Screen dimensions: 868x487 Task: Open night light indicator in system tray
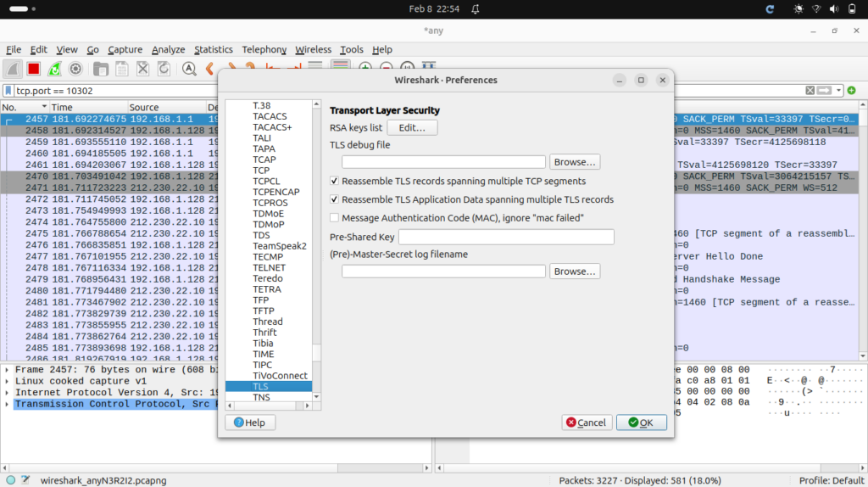(x=798, y=8)
